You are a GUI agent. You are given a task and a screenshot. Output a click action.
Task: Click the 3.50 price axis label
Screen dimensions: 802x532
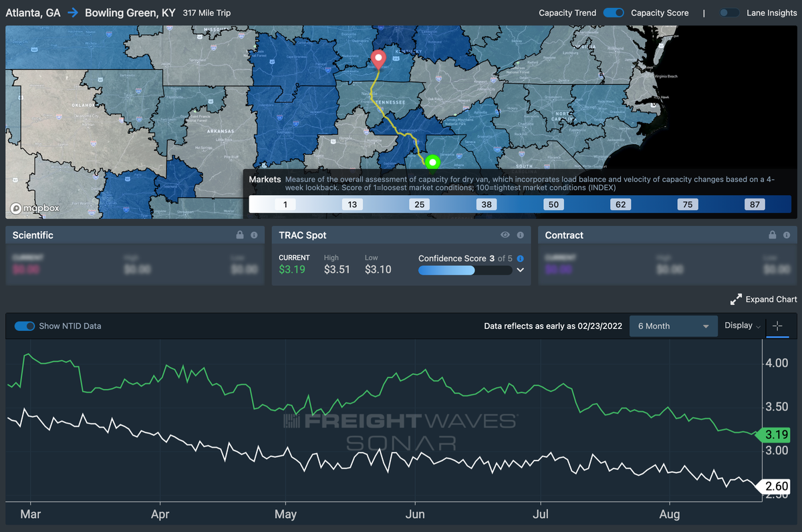click(x=778, y=407)
